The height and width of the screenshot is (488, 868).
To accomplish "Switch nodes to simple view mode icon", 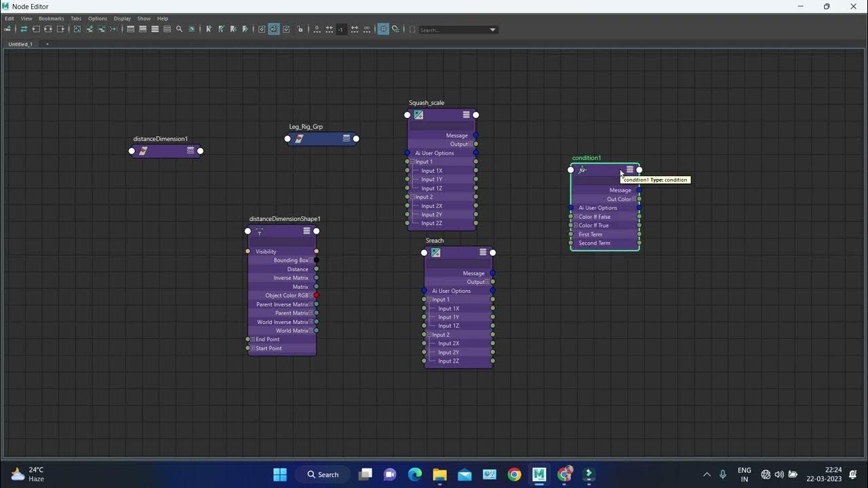I will (x=130, y=29).
